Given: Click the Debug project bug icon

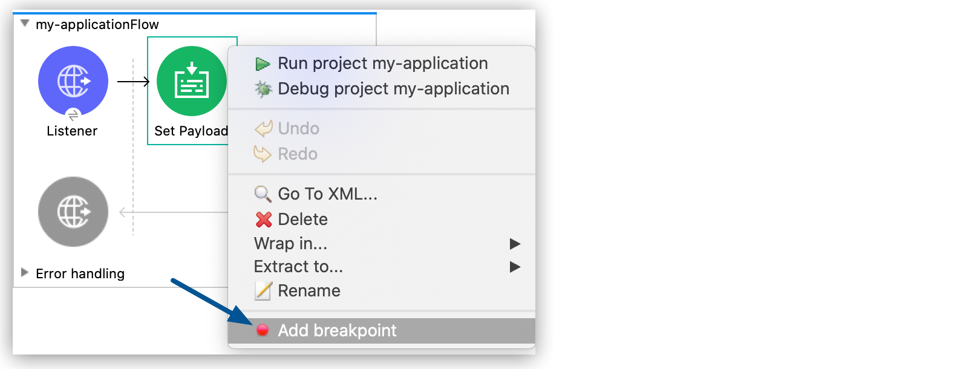Looking at the screenshot, I should 263,88.
